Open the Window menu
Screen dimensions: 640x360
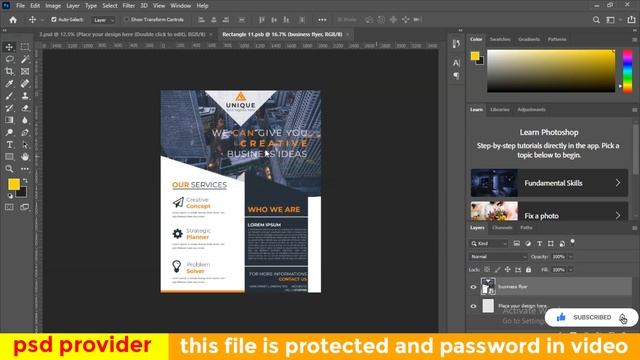180,6
